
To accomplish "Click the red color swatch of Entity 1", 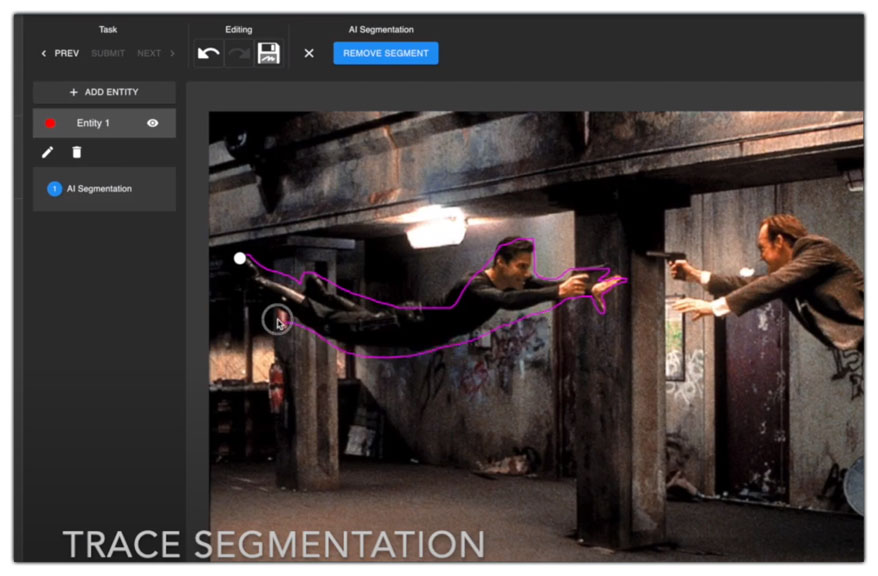I will (50, 123).
